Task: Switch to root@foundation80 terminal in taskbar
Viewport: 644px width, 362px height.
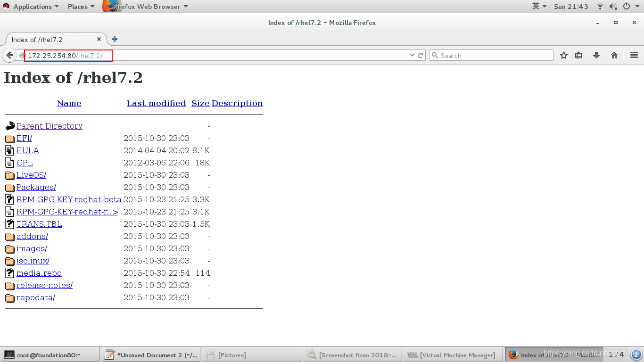Action: (x=50, y=354)
